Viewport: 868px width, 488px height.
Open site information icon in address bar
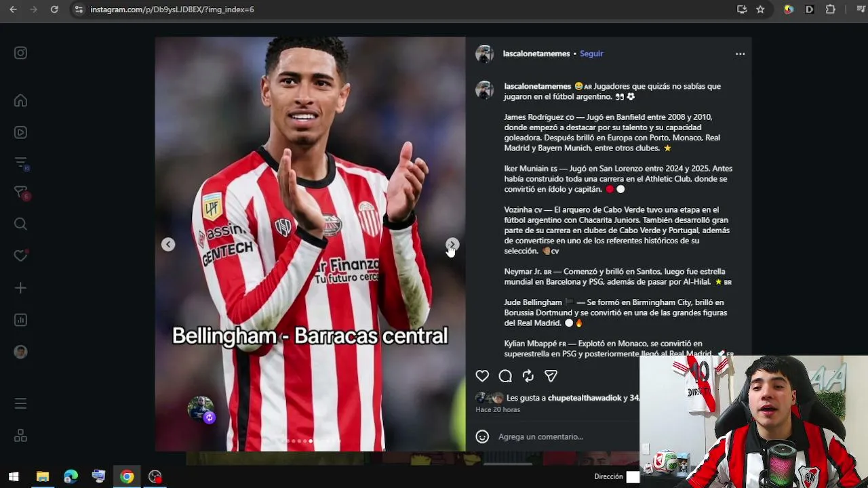coord(79,9)
